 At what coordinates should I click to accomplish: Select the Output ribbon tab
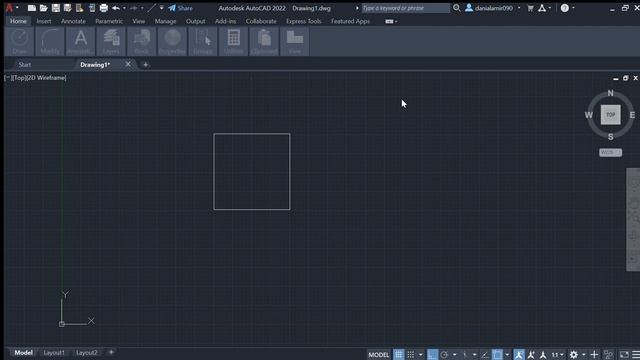tap(196, 21)
